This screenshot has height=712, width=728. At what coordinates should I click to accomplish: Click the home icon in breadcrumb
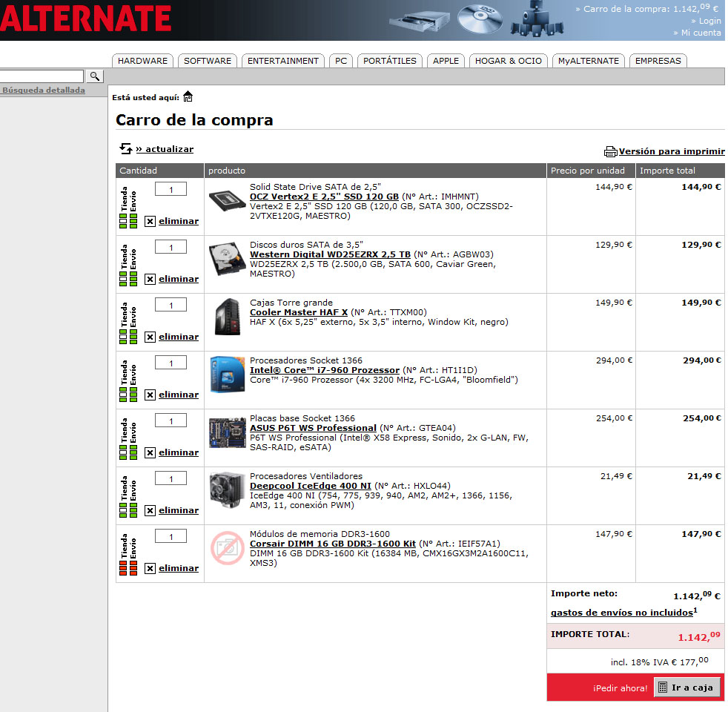point(188,96)
